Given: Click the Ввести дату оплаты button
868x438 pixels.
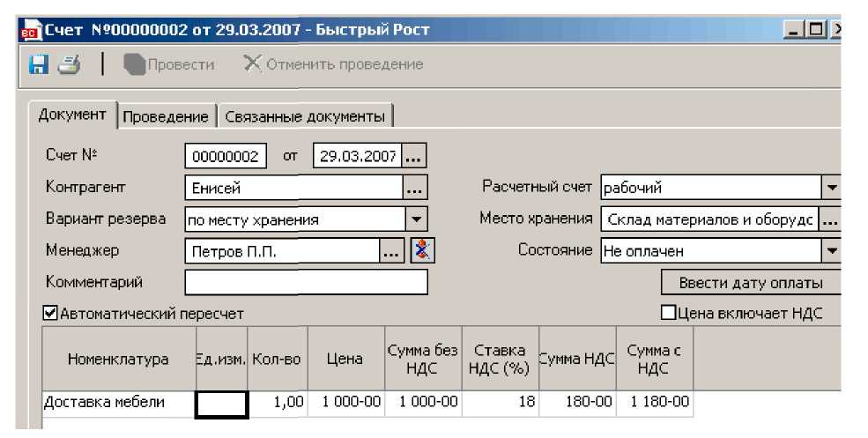Looking at the screenshot, I should tap(751, 283).
